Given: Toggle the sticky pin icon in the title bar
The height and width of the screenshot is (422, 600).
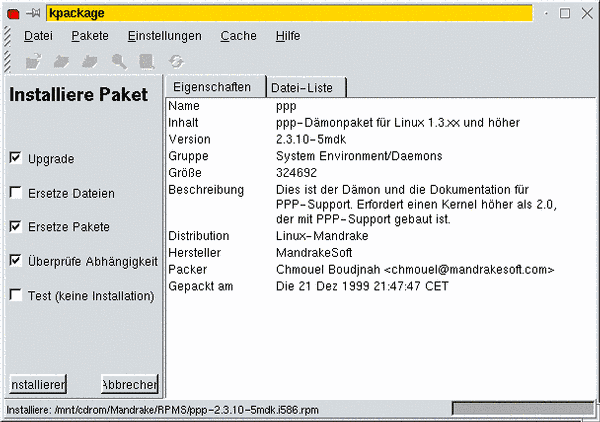Looking at the screenshot, I should point(33,13).
